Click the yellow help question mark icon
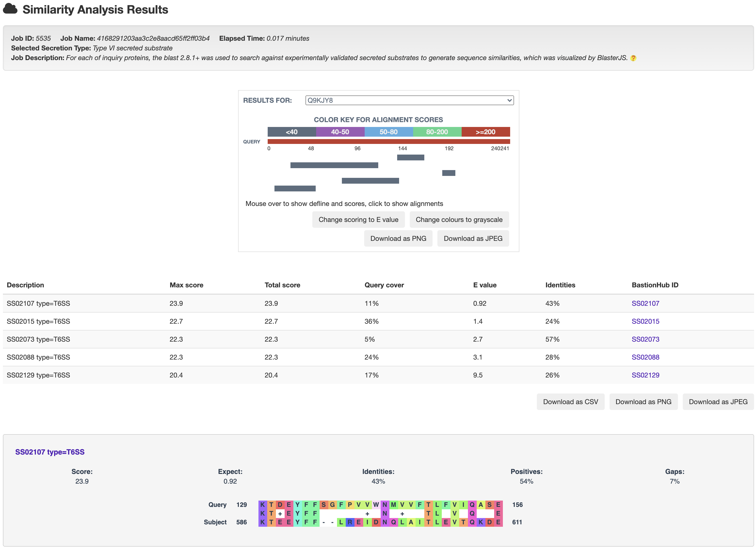The width and height of the screenshot is (756, 550). pyautogui.click(x=633, y=58)
